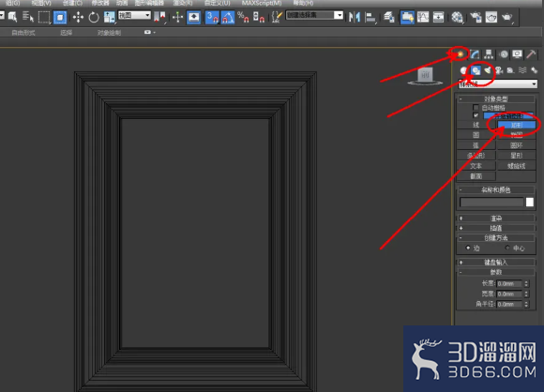The height and width of the screenshot is (392, 544).
Task: Open the Render Setup dialog
Action: pyautogui.click(x=476, y=17)
